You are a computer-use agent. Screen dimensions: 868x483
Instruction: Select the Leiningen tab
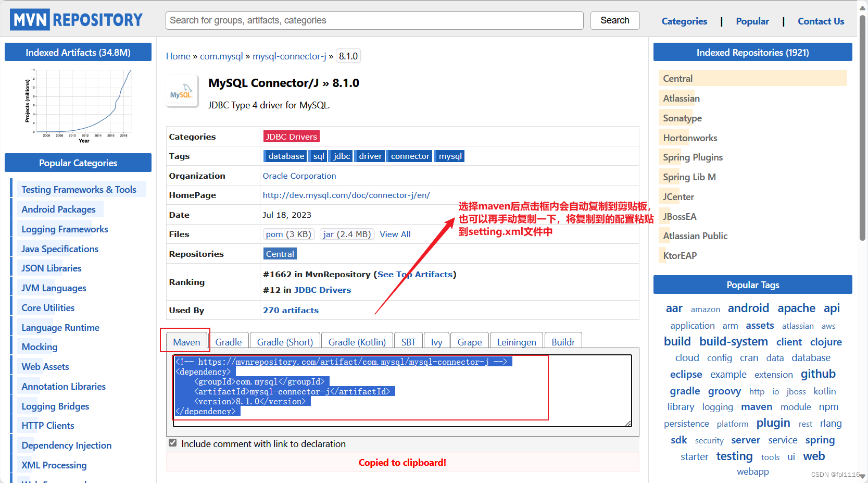tap(517, 342)
